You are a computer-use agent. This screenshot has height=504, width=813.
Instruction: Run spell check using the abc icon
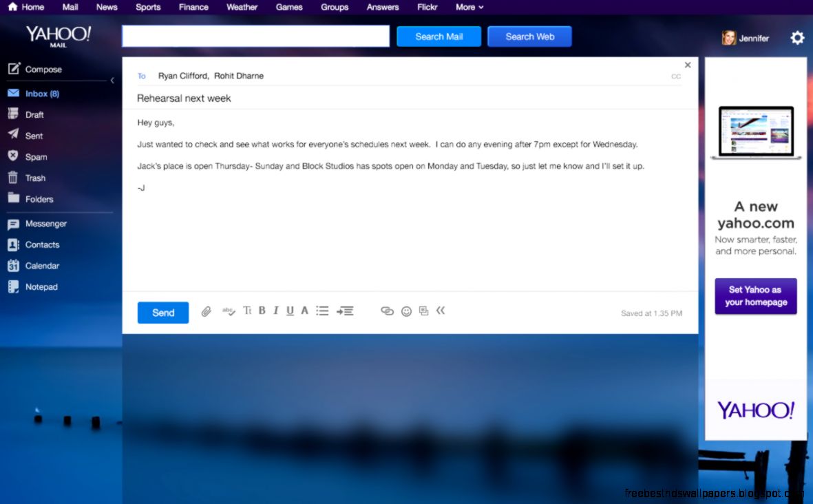[228, 311]
